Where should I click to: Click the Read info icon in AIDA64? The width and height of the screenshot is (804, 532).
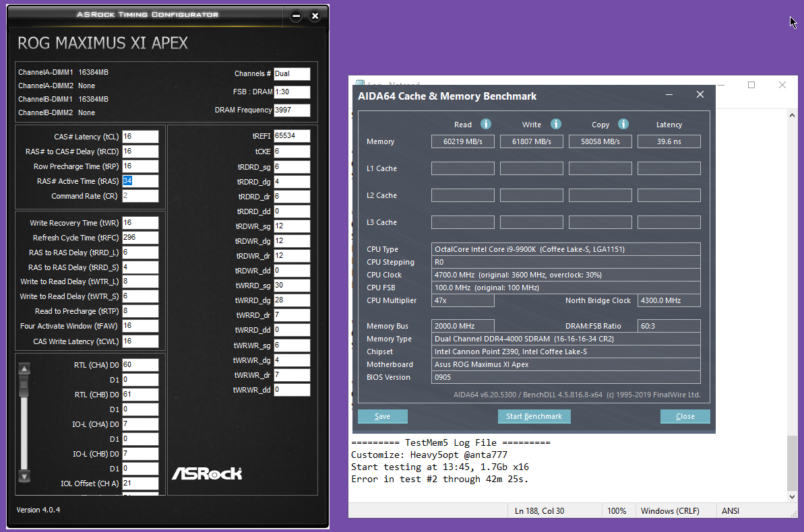[486, 124]
